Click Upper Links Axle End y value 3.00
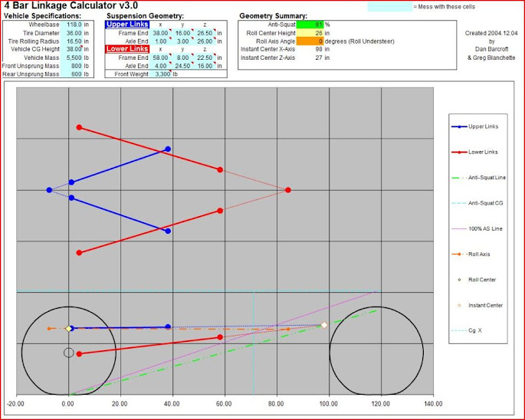Viewport: 525px width, 420px height. coord(183,41)
